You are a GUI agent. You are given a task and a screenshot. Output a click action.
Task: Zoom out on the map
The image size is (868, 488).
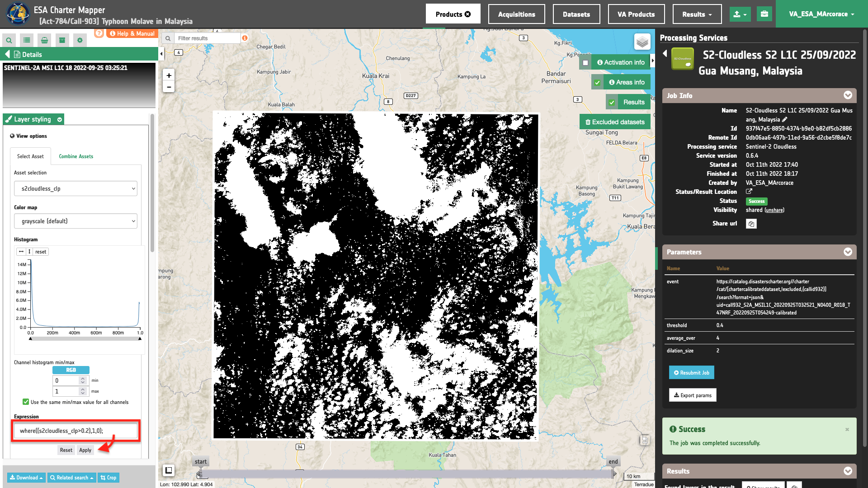click(x=169, y=87)
